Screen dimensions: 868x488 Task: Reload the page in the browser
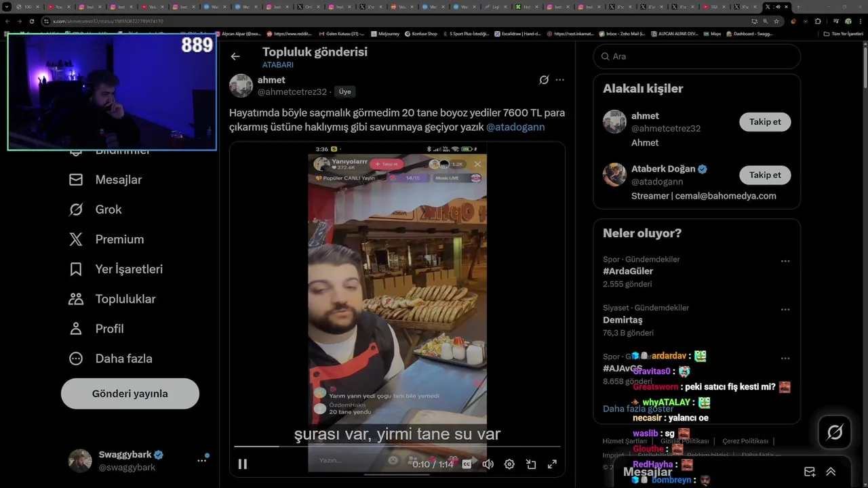(32, 21)
